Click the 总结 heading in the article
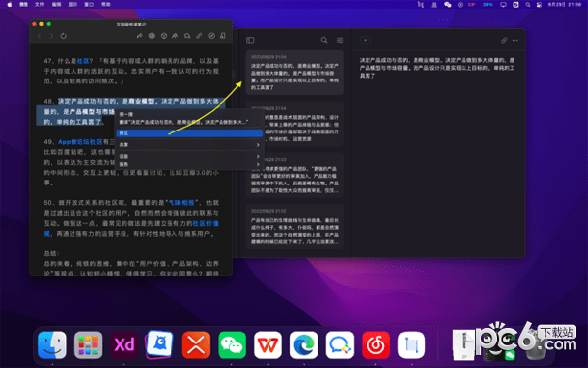This screenshot has width=588, height=368. [x=51, y=253]
